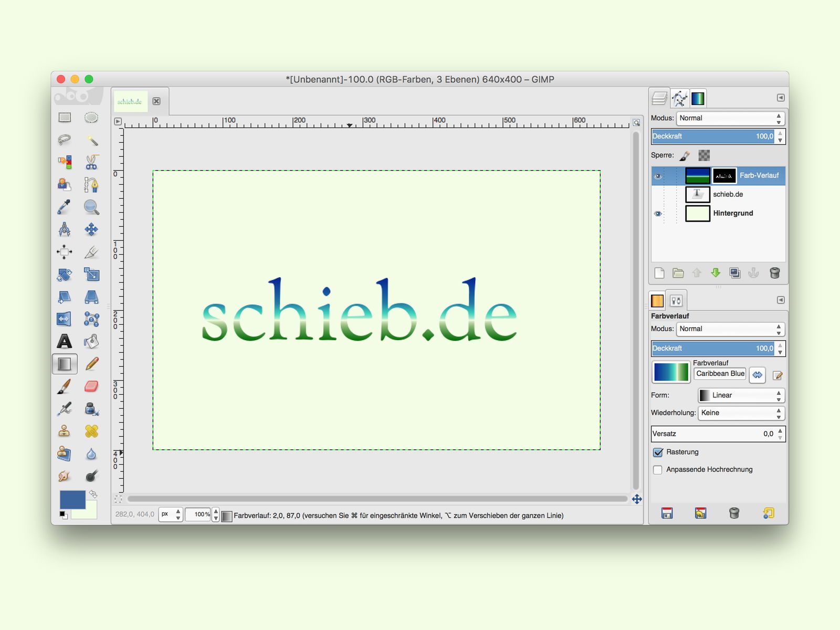
Task: Save tool options preset
Action: tap(667, 513)
